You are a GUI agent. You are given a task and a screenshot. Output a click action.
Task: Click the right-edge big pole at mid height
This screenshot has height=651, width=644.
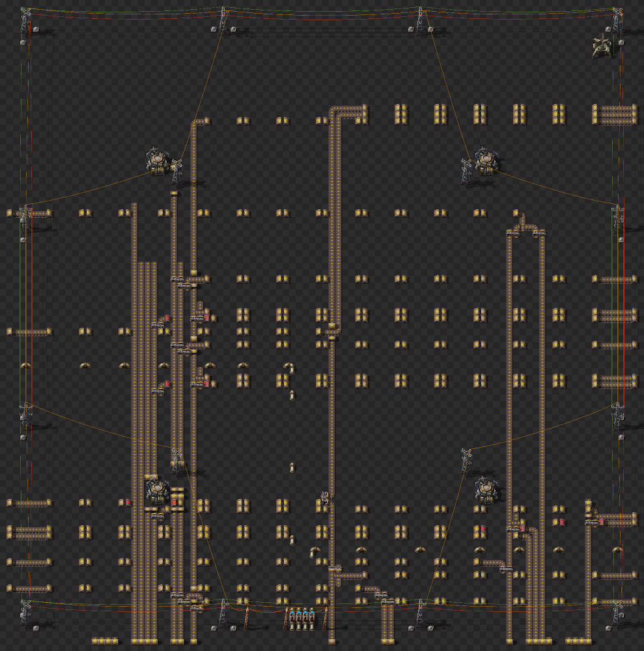(x=618, y=217)
